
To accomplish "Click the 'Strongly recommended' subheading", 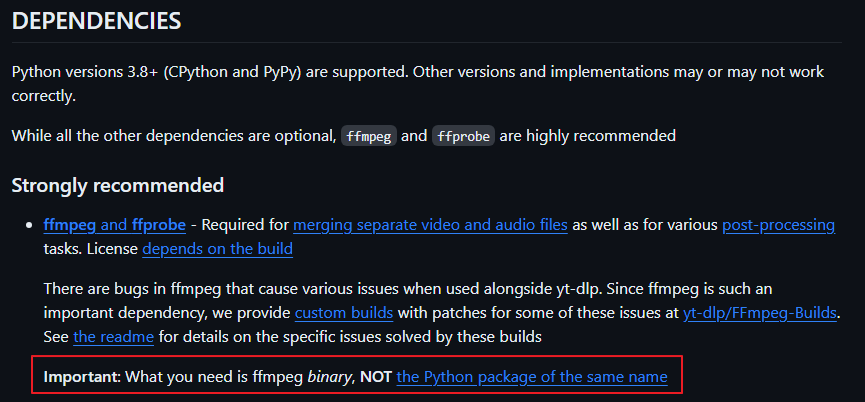I will pos(117,185).
